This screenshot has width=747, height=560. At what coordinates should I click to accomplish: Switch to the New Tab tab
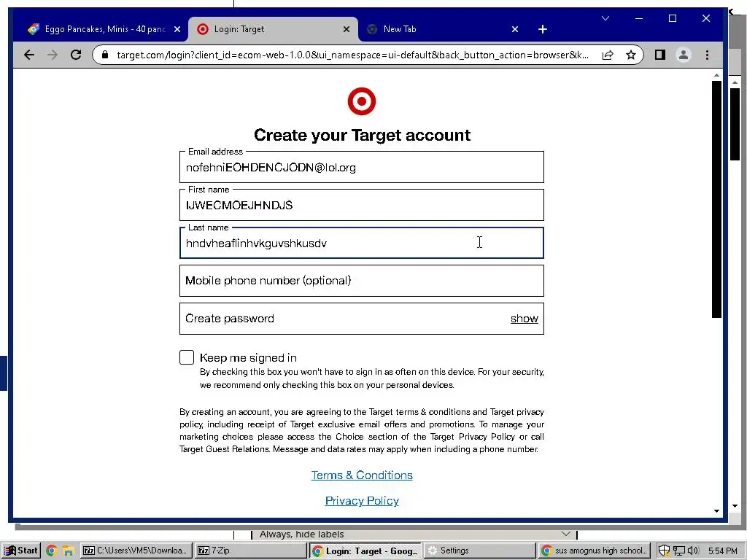pos(441,29)
